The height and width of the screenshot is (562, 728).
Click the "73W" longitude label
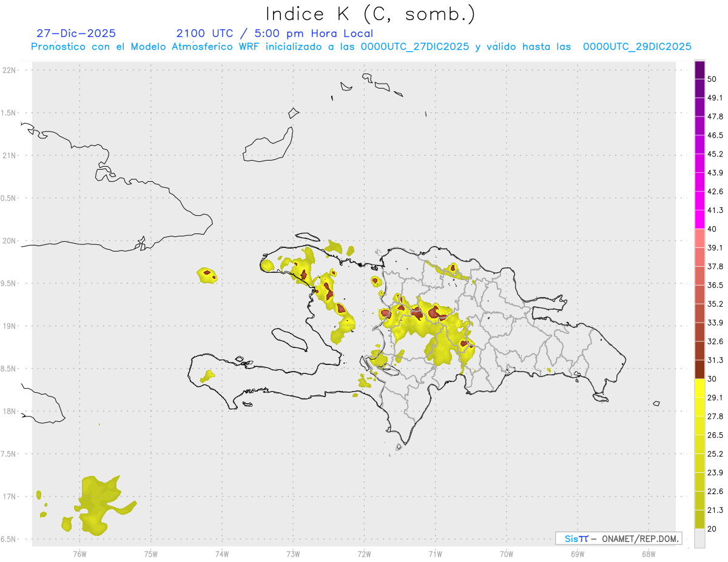(x=293, y=555)
